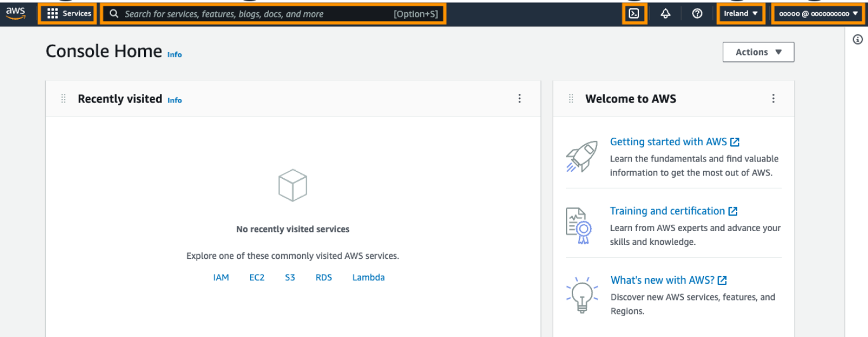Open the Services menu
Screen dimensions: 868x337
coord(69,14)
